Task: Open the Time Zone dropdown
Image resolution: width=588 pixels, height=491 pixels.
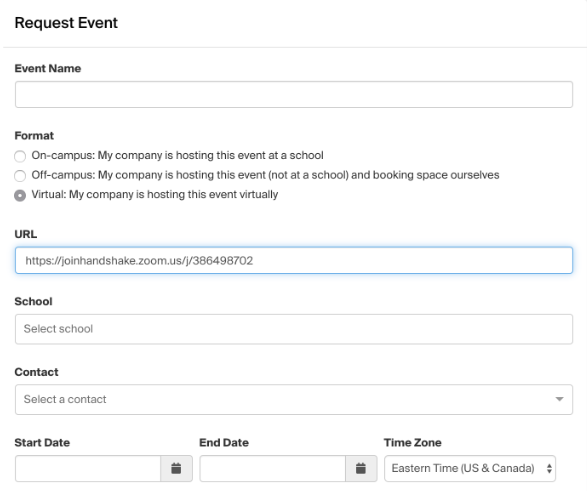Action: point(470,468)
